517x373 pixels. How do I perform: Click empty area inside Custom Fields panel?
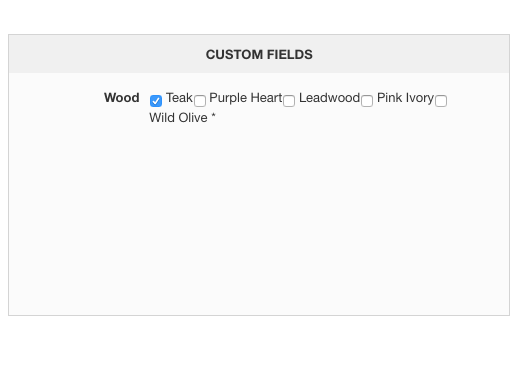(259, 217)
